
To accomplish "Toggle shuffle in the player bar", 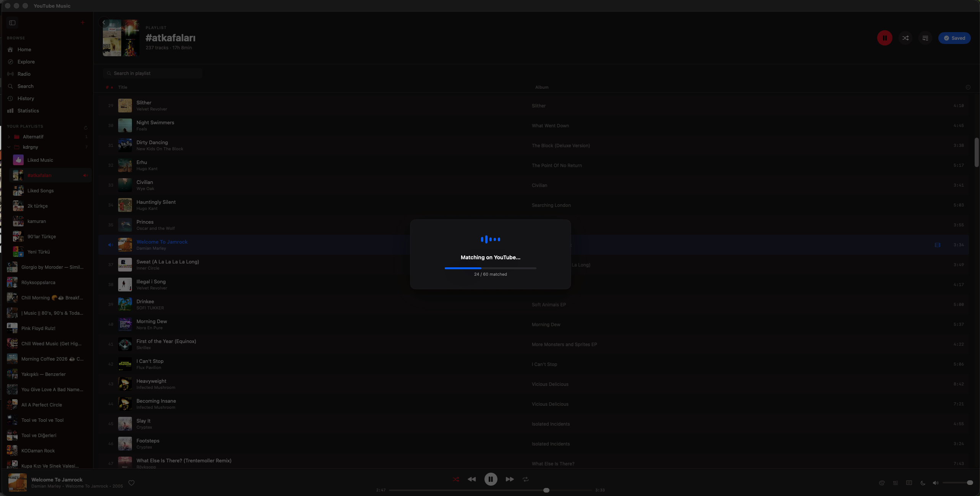I will (x=455, y=479).
